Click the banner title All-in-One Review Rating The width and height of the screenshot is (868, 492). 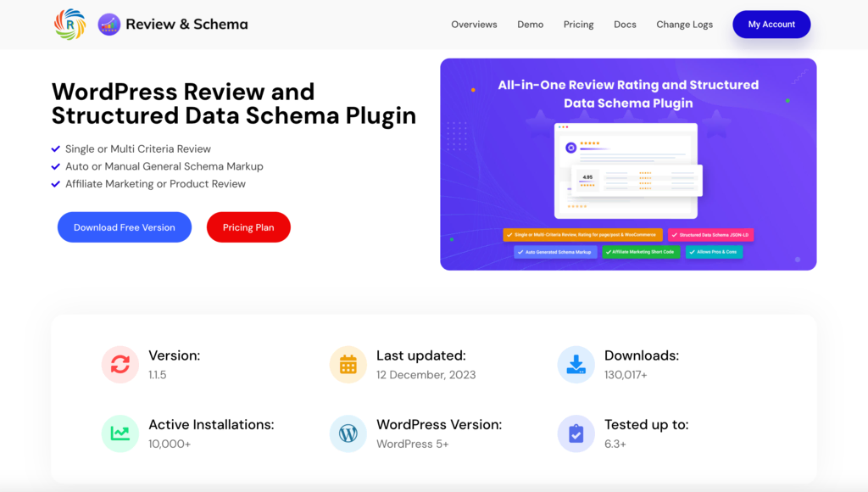click(628, 93)
